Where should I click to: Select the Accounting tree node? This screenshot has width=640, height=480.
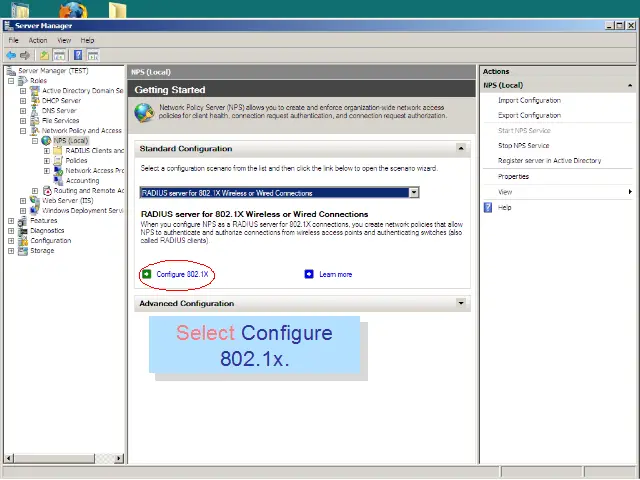point(82,180)
